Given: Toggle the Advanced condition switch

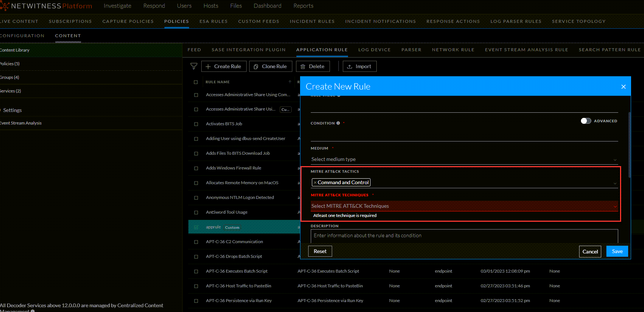Looking at the screenshot, I should point(586,121).
